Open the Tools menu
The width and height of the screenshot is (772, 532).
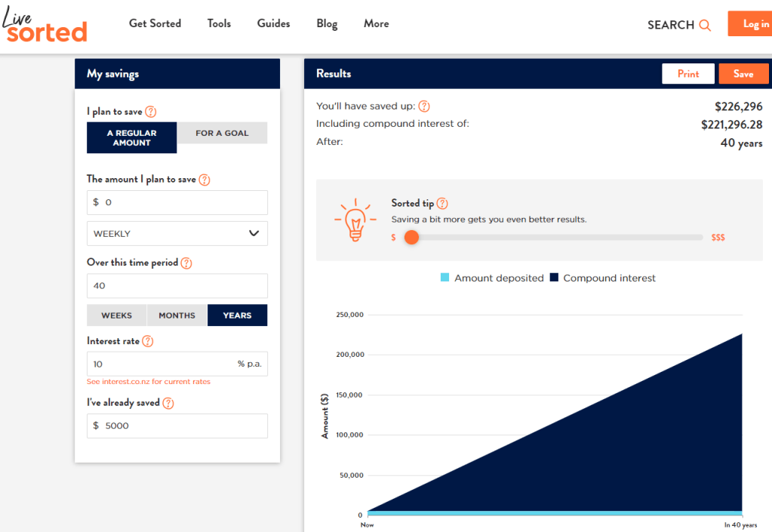(219, 23)
